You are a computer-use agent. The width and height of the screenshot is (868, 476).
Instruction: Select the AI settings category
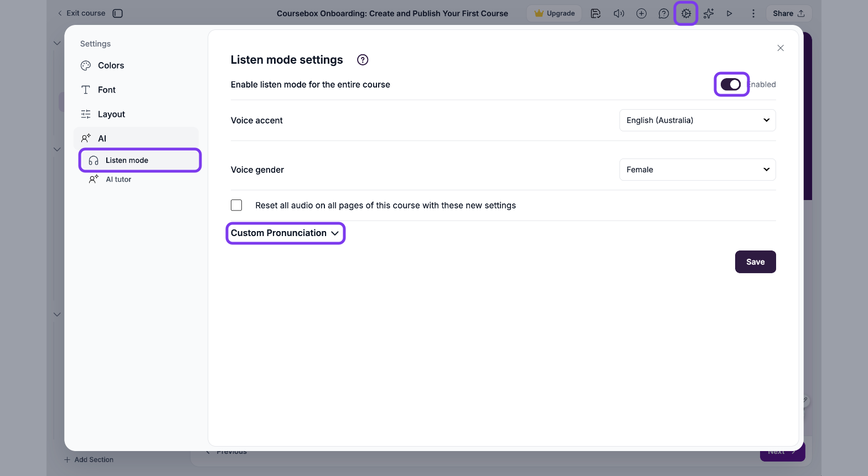(136, 139)
